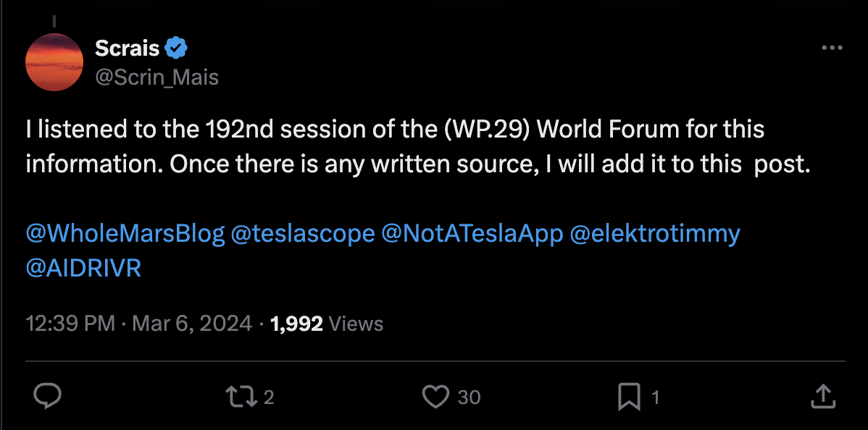Image resolution: width=868 pixels, height=430 pixels.
Task: Open the Scrais sunset profile picture
Action: (54, 62)
